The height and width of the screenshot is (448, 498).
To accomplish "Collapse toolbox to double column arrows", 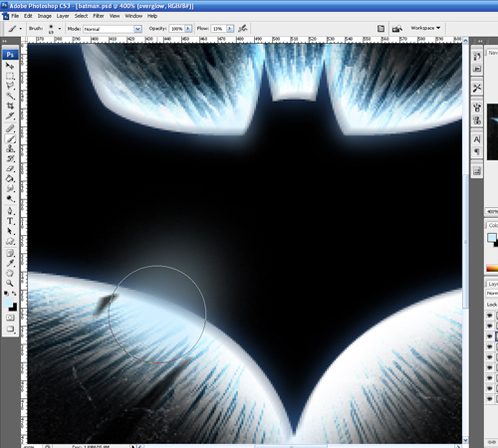I will click(5, 41).
